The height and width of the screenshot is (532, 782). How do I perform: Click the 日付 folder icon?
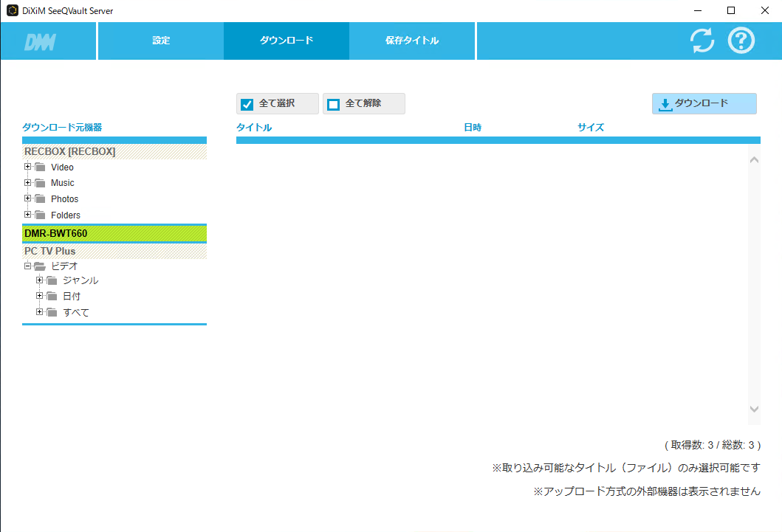coord(52,297)
